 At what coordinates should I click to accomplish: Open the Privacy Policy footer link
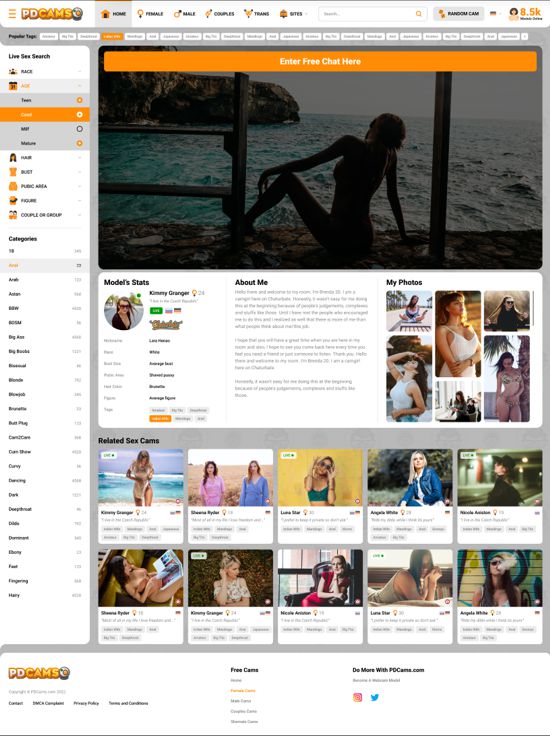pos(86,703)
